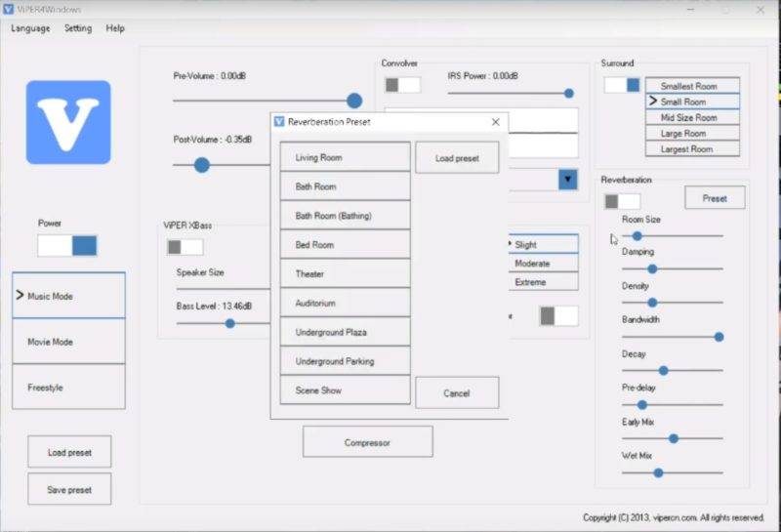Screen dimensions: 781x532
Task: Switch to Movie Mode
Action: pos(68,342)
